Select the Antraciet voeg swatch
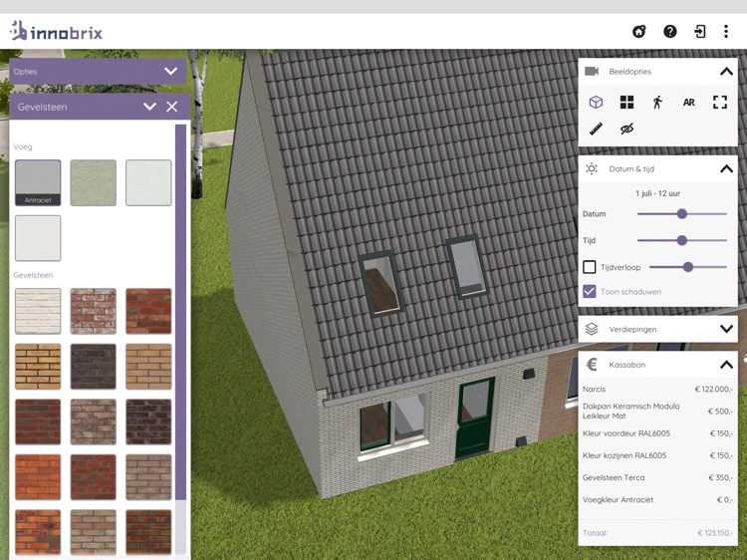 [x=38, y=182]
